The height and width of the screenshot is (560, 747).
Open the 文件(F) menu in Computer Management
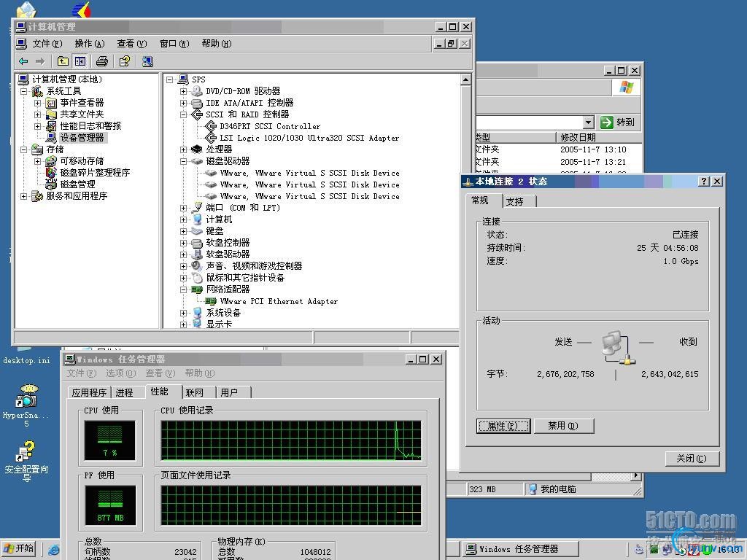pos(47,44)
